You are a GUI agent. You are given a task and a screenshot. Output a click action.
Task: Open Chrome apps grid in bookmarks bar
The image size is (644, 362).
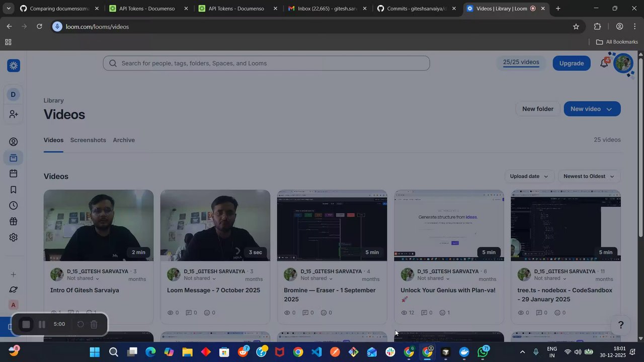8,42
